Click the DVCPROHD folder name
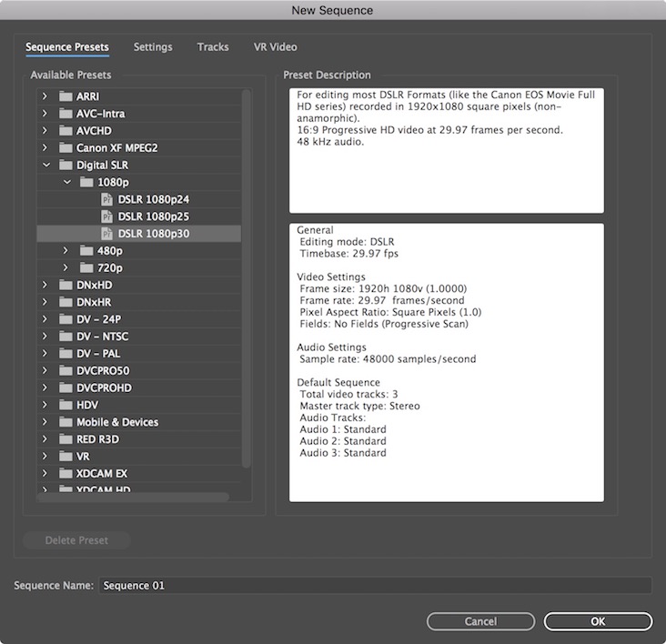 click(104, 387)
